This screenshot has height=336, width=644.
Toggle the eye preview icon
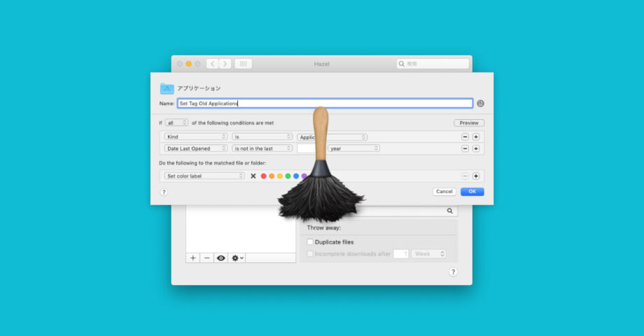pos(221,258)
